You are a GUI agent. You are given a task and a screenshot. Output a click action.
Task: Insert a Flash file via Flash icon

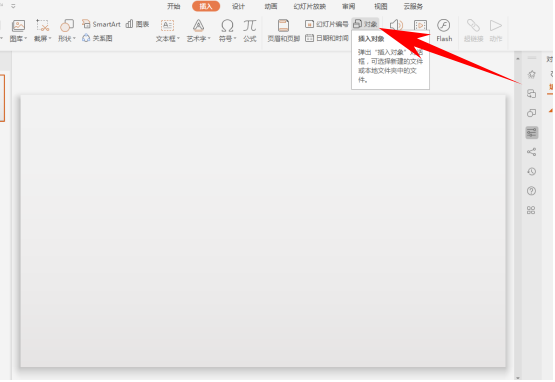point(444,30)
